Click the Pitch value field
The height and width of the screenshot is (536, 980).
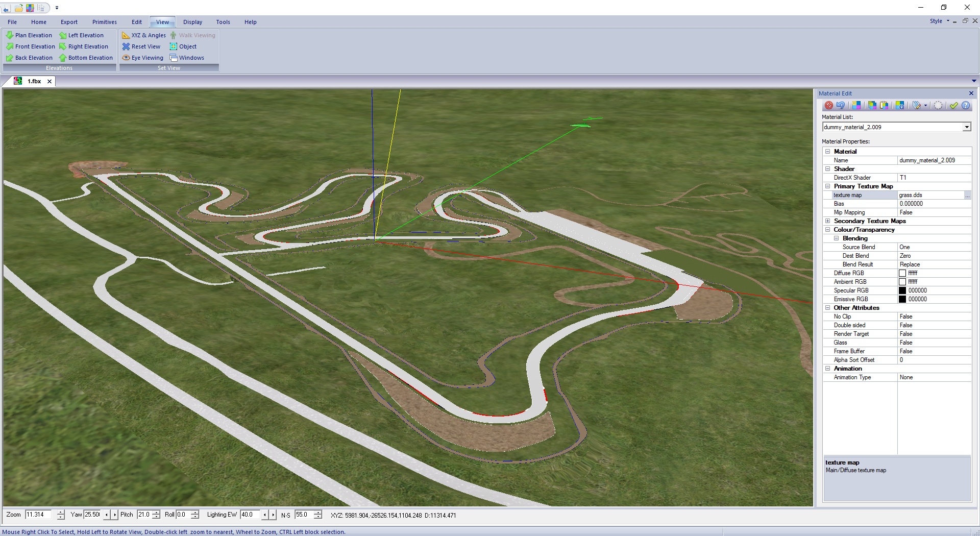pos(144,515)
